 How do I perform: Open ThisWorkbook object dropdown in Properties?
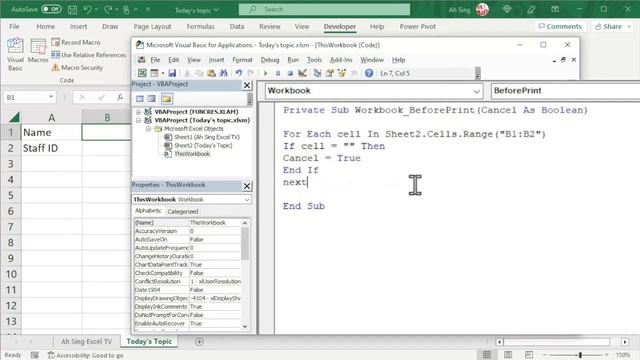pyautogui.click(x=247, y=200)
